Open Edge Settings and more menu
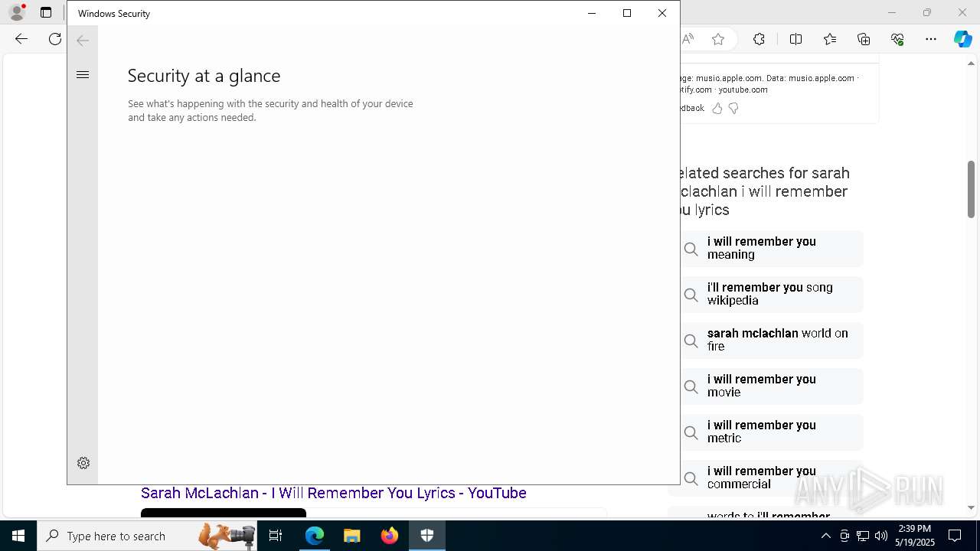The image size is (980, 551). tap(931, 39)
